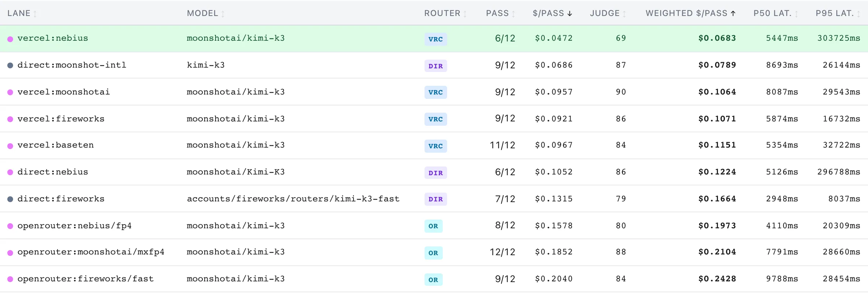Click the 11/12 pass value
This screenshot has width=868, height=293.
click(x=502, y=145)
